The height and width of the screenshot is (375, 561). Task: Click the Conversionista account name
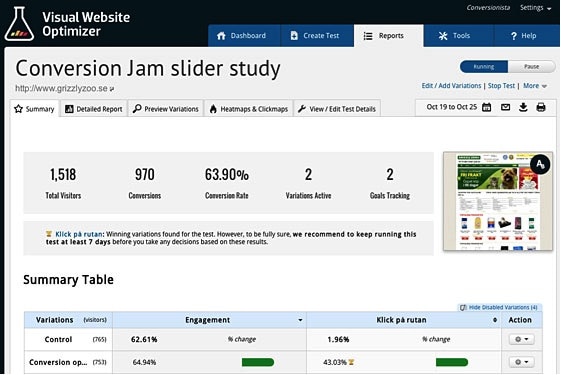pos(488,8)
